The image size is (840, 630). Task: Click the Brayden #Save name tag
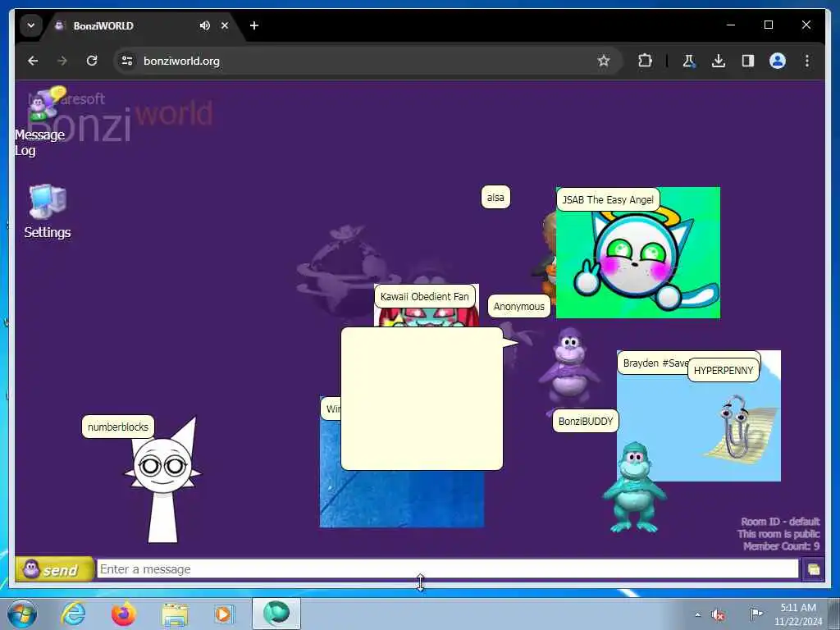coord(654,363)
